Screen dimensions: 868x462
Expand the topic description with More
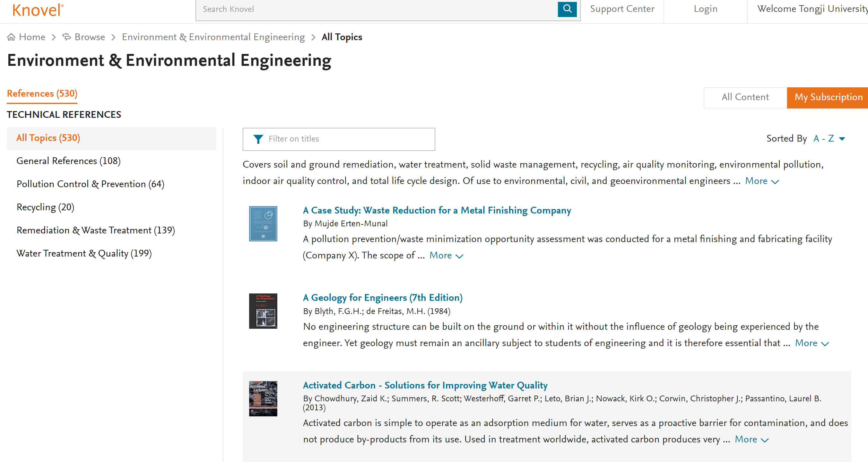point(761,181)
